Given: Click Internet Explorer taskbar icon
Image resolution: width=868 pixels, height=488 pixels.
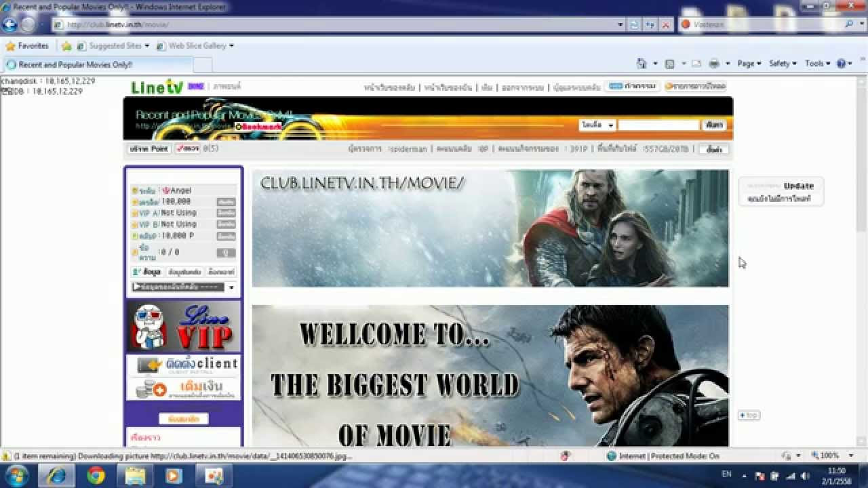Looking at the screenshot, I should point(57,476).
